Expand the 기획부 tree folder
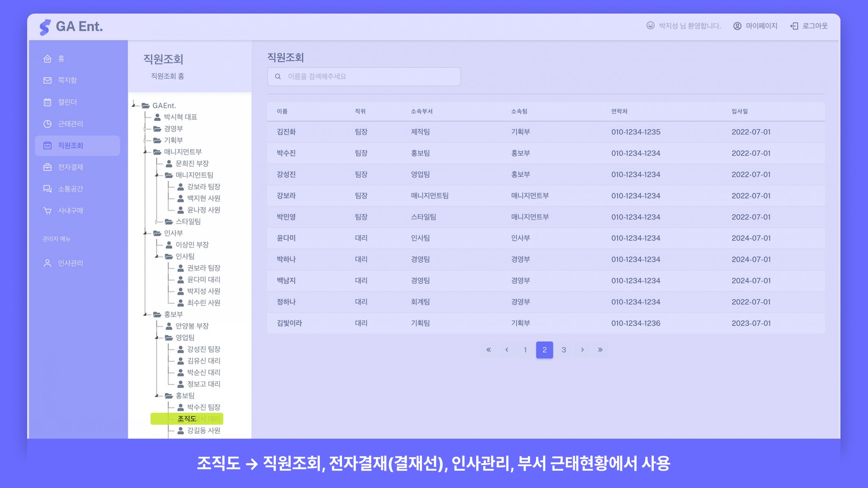Image resolution: width=868 pixels, height=488 pixels. pyautogui.click(x=145, y=140)
